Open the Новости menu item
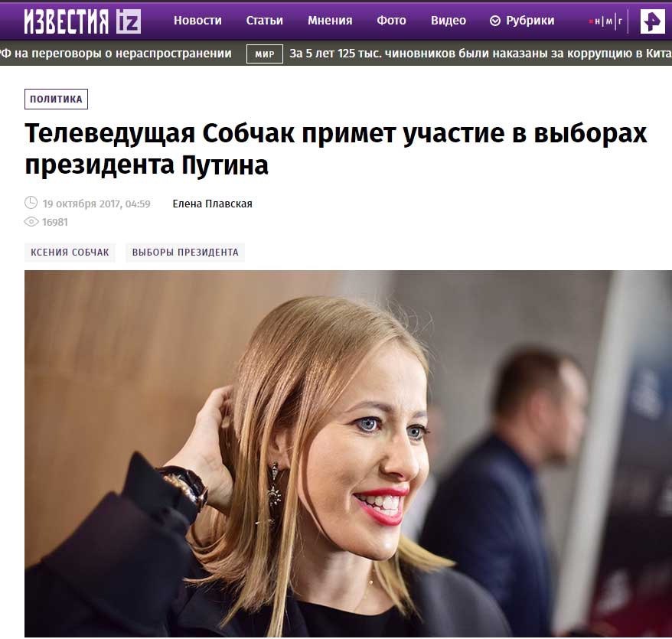The height and width of the screenshot is (639, 672). pyautogui.click(x=197, y=21)
